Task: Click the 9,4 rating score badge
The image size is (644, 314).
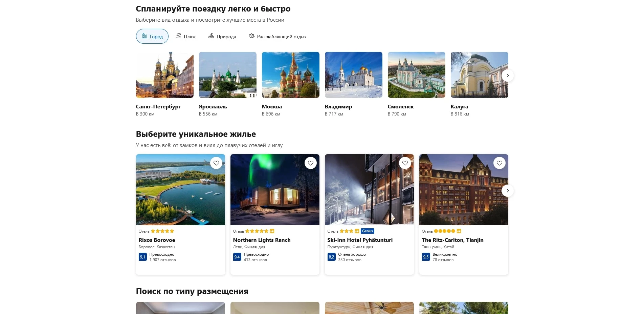Action: pos(237,257)
